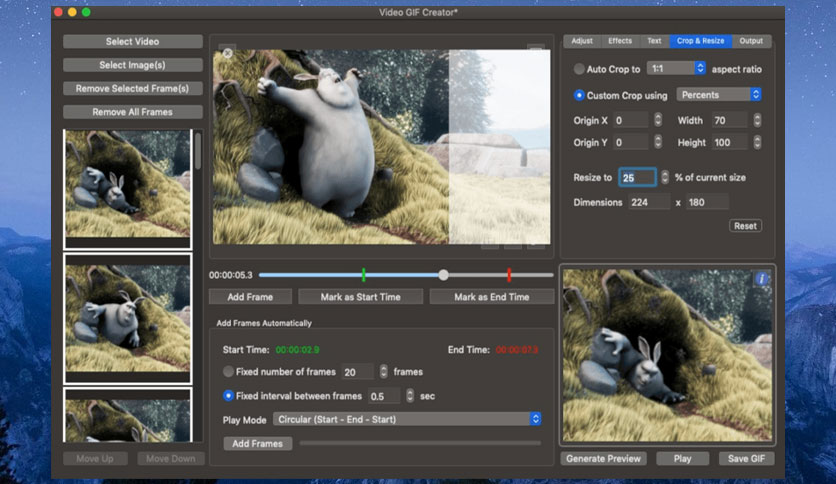Click the window's green zoom button
Viewport: 836px width, 484px height.
[x=86, y=12]
